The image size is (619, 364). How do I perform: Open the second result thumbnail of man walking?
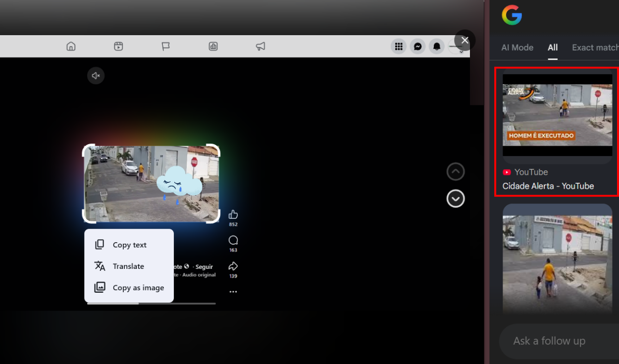[557, 259]
